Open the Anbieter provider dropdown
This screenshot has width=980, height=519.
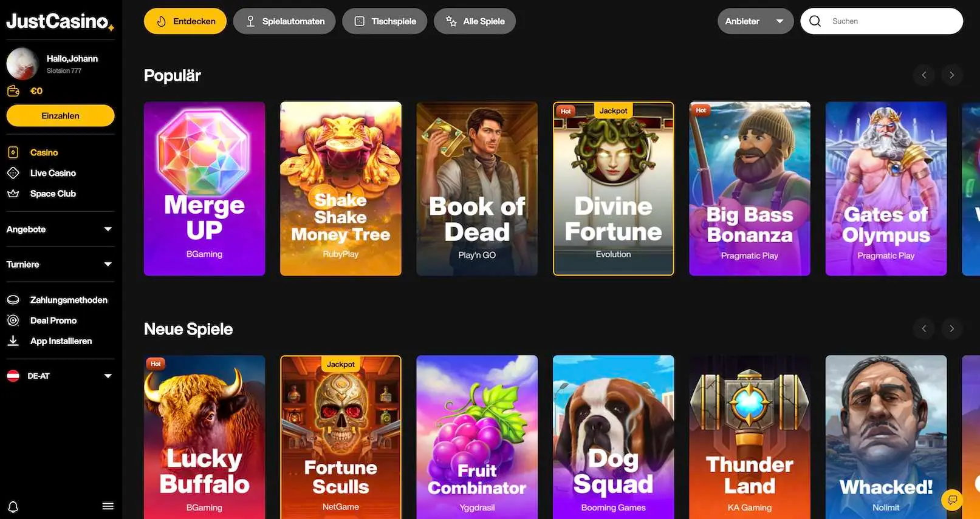click(x=755, y=21)
